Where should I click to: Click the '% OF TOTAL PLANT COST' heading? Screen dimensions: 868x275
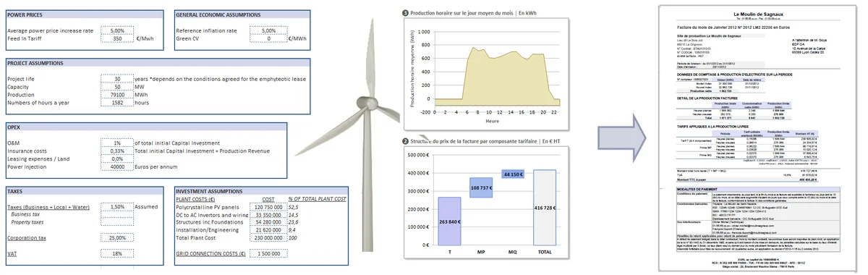click(x=318, y=199)
